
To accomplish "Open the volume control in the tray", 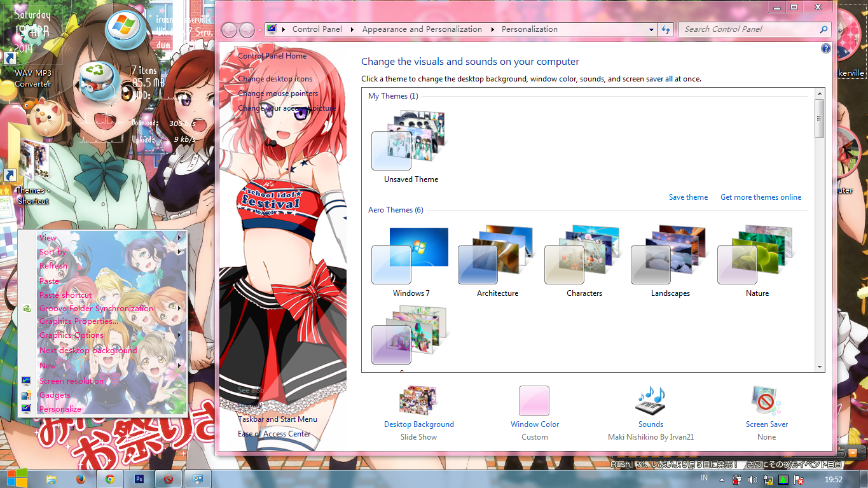I will click(x=752, y=480).
